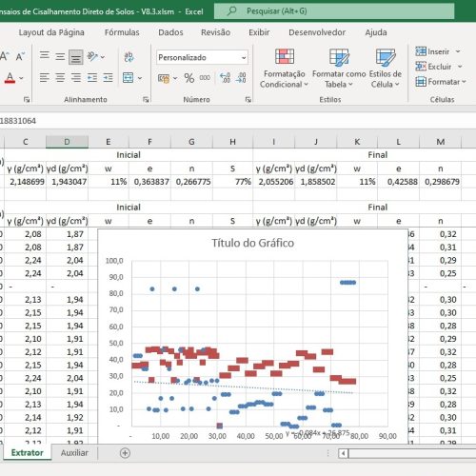The width and height of the screenshot is (476, 476).
Task: Decrease decimal places
Action: (x=241, y=78)
